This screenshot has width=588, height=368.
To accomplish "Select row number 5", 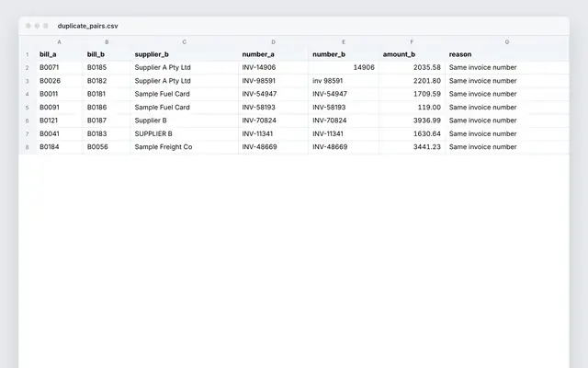I will [x=27, y=108].
